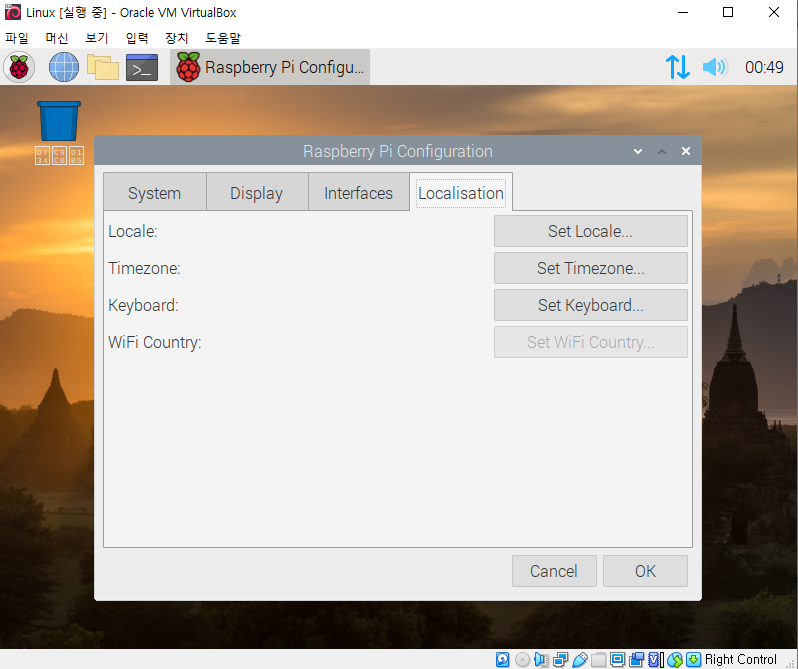Switch to the Display tab
The image size is (798, 669).
(257, 193)
